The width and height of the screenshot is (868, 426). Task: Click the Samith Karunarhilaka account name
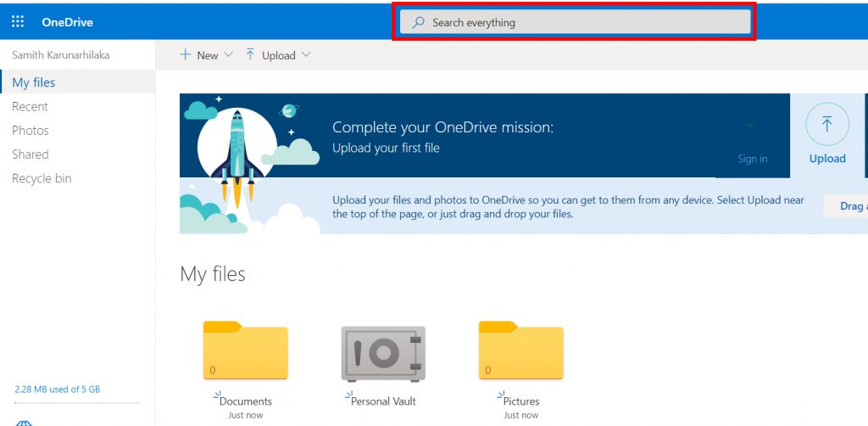[61, 55]
